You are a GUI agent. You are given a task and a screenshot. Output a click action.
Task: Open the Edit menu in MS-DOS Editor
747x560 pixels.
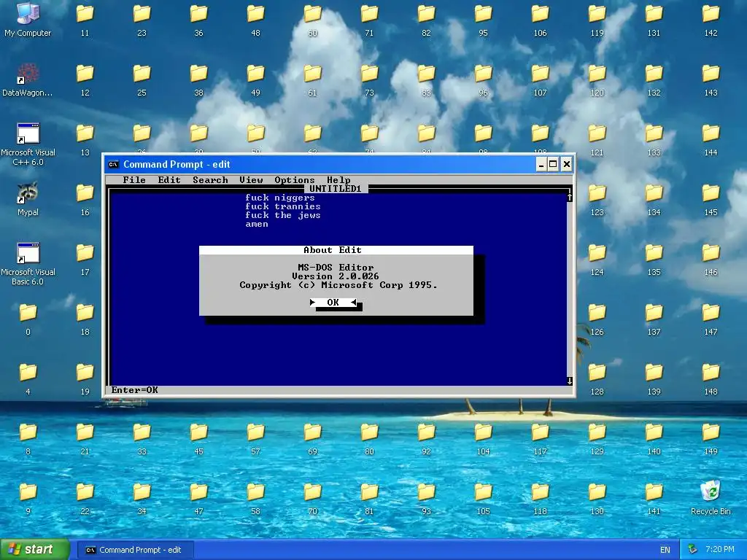(x=169, y=180)
